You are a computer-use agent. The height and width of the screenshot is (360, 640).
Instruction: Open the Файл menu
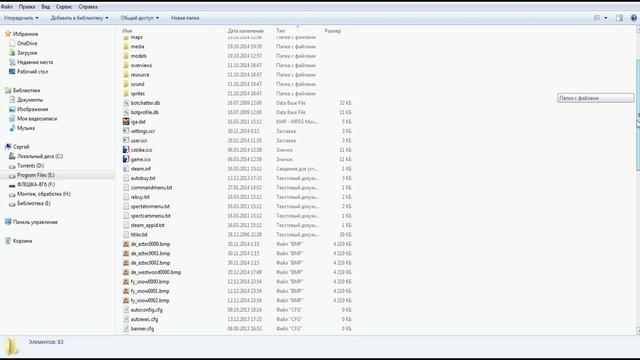[x=7, y=7]
